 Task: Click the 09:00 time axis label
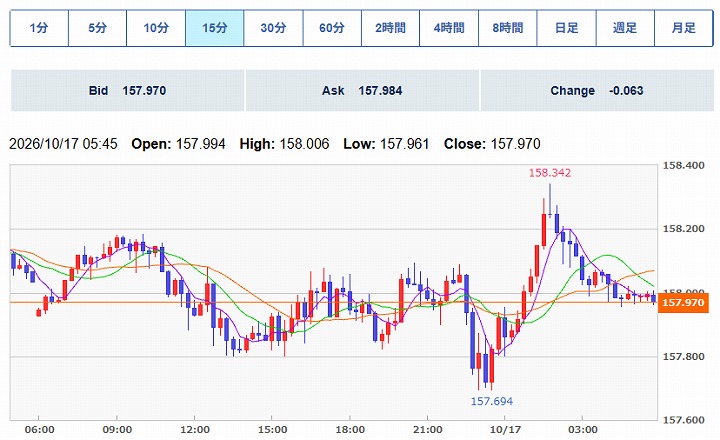(x=117, y=430)
